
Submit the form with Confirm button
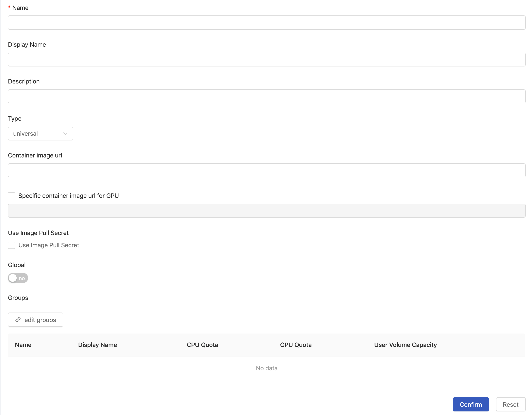pyautogui.click(x=471, y=405)
